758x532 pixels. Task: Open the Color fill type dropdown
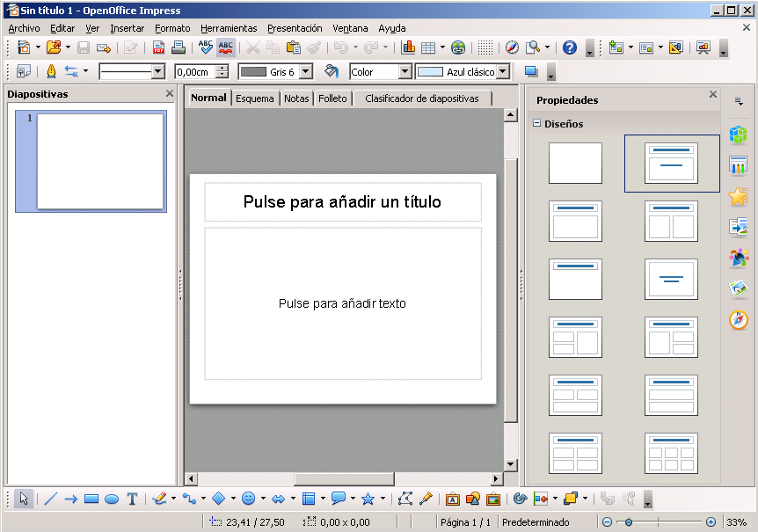405,72
